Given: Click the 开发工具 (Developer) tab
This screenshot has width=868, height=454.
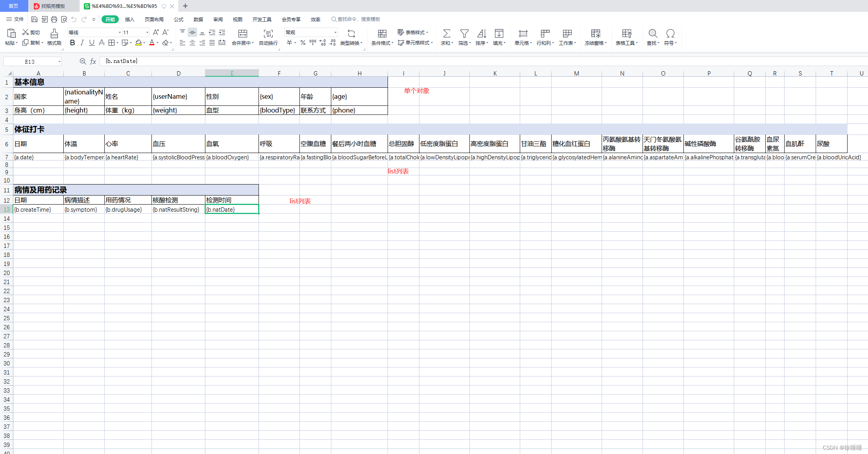Looking at the screenshot, I should point(262,19).
